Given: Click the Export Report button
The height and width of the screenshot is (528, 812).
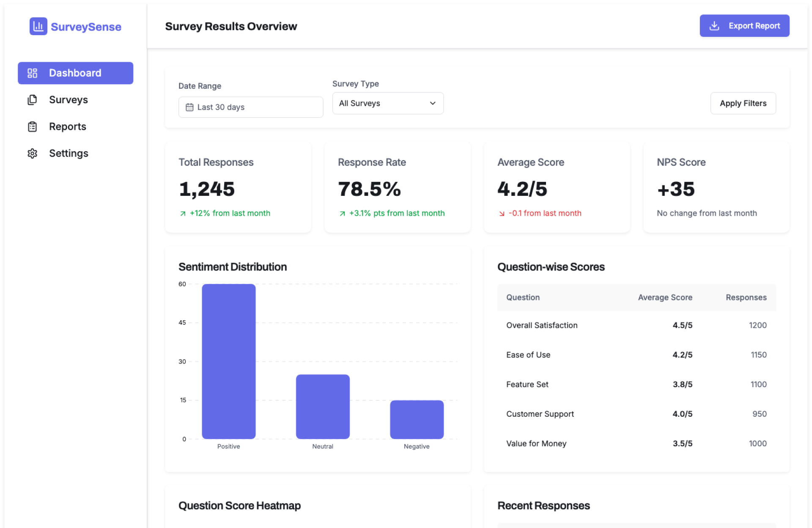Looking at the screenshot, I should tap(744, 26).
